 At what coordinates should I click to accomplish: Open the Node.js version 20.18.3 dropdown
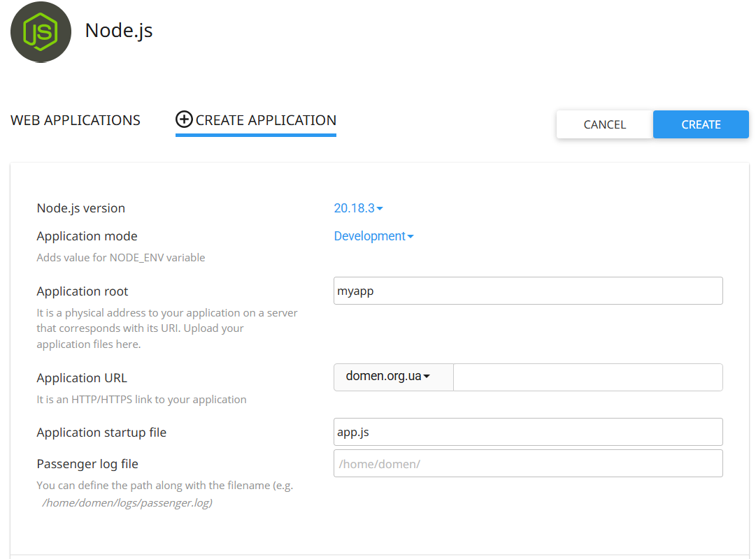tap(358, 208)
